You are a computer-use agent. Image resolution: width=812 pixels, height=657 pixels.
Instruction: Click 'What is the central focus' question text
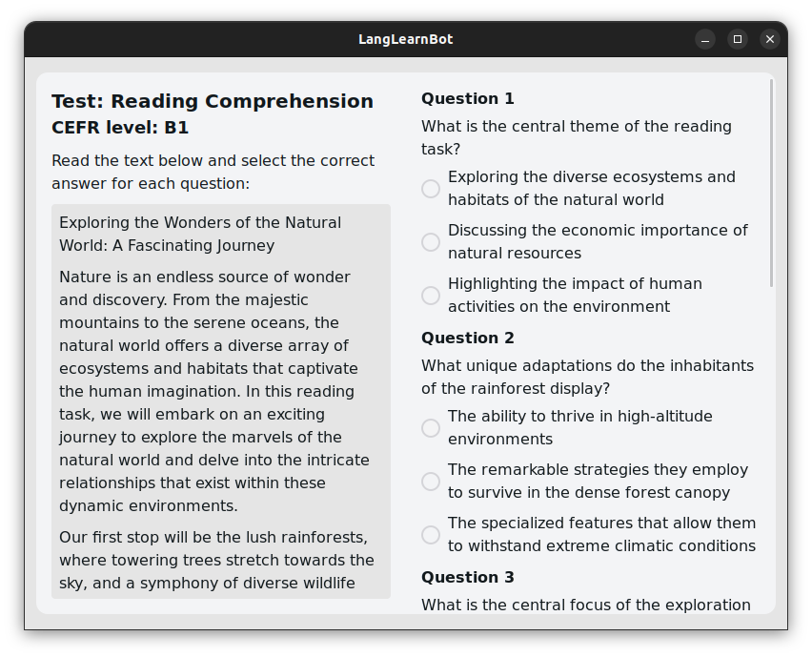pos(586,606)
